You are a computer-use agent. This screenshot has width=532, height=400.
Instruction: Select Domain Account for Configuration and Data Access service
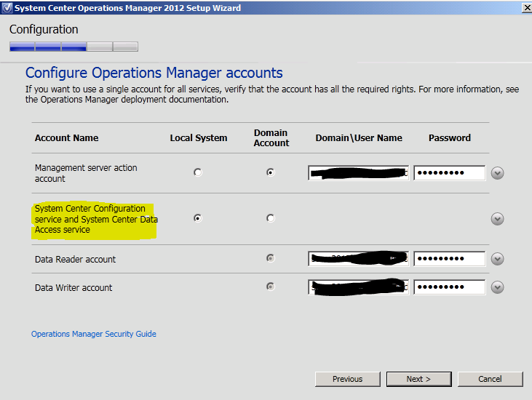[x=271, y=218]
